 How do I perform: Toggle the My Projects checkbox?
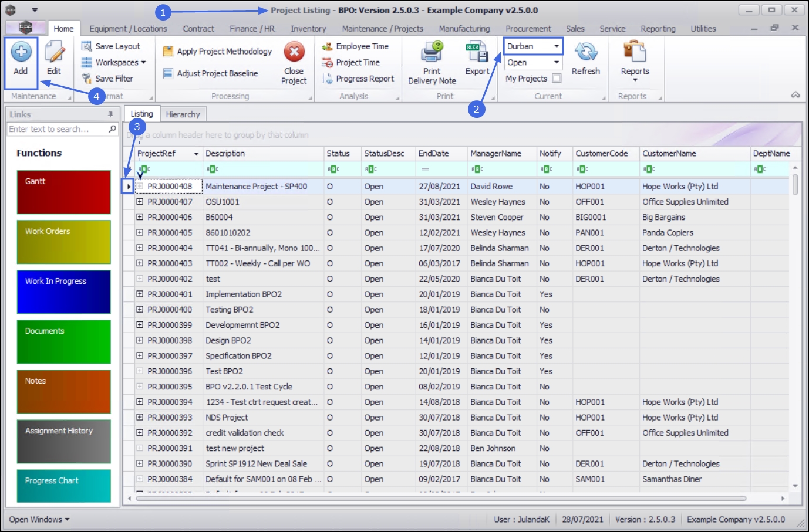pos(557,78)
